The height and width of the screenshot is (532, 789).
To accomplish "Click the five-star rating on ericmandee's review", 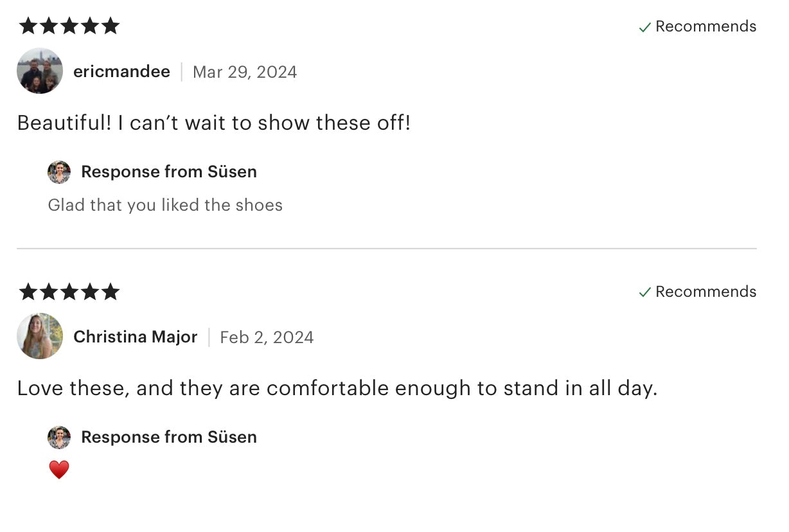I will [69, 26].
